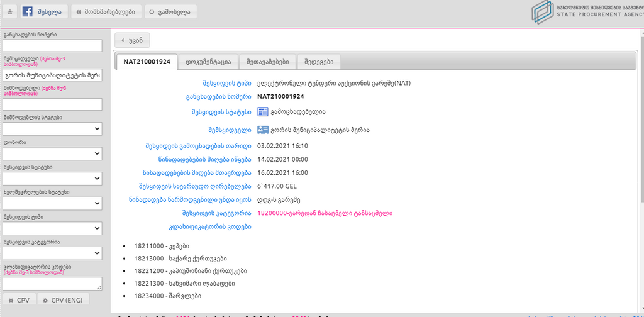Click the list item 18211000 - კეპები

(x=162, y=246)
